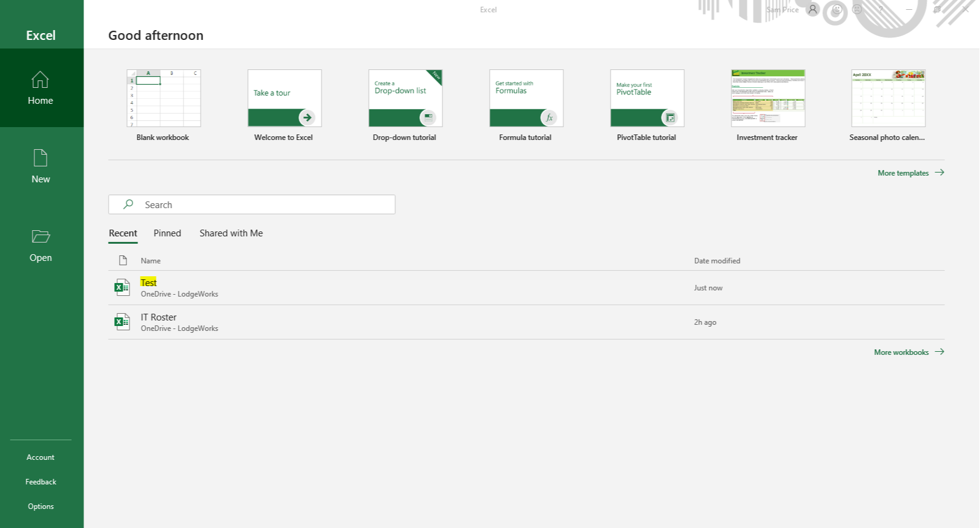Open the Seasonal photo calendar template
Image resolution: width=980 pixels, height=528 pixels.
pos(888,106)
